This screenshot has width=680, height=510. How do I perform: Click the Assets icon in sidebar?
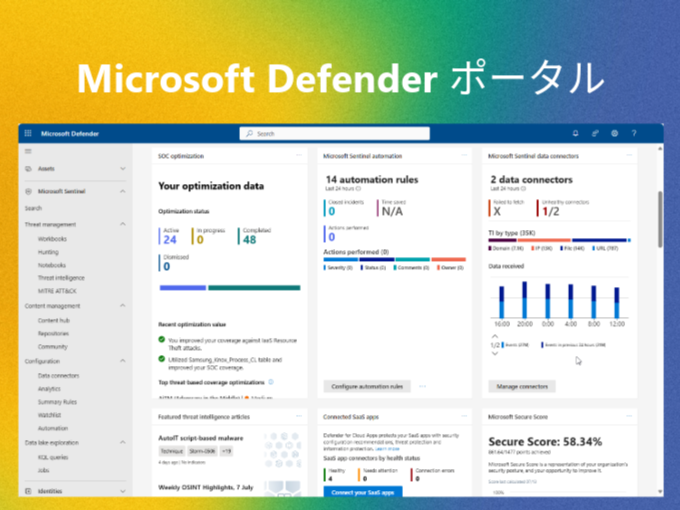click(28, 169)
